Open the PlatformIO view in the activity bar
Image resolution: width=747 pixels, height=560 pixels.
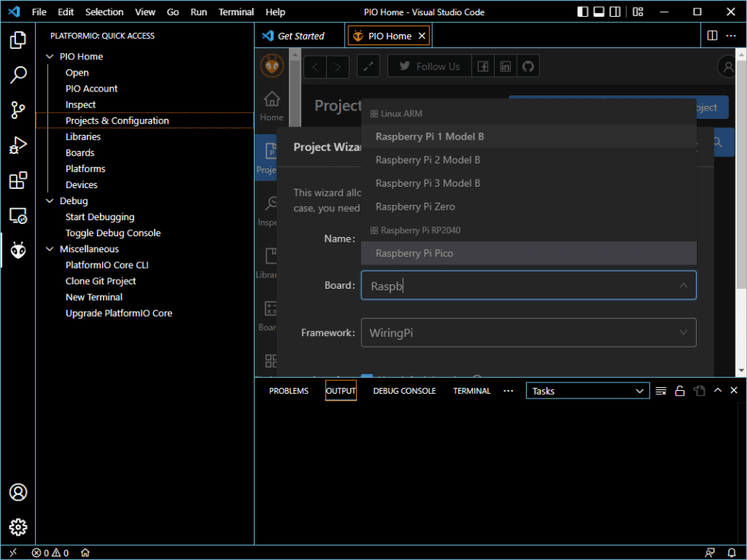coord(18,249)
